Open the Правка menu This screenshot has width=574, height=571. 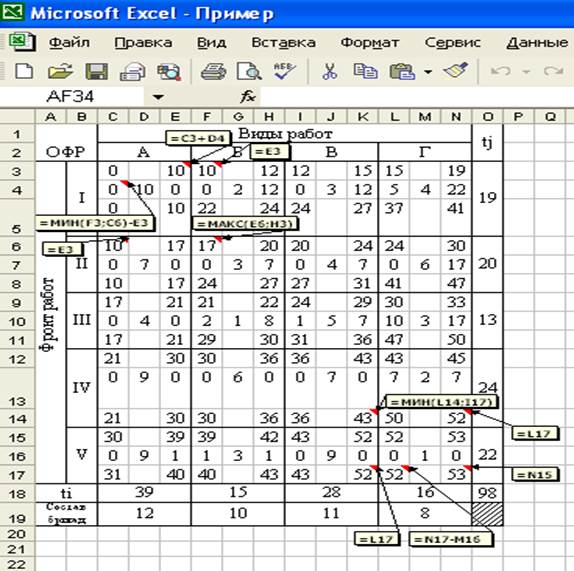coord(143,43)
